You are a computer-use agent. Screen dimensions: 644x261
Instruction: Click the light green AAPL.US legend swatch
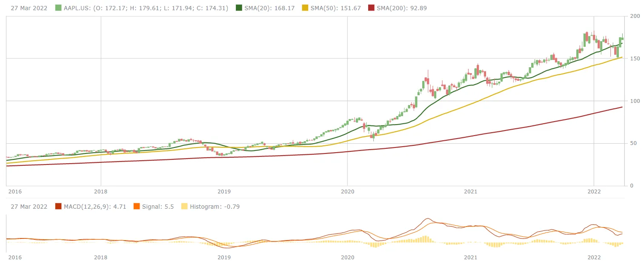[x=58, y=8]
